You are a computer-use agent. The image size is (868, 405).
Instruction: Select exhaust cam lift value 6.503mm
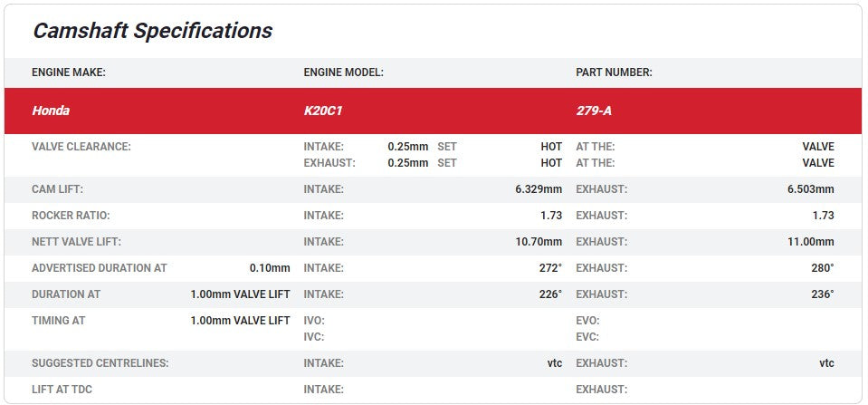coord(810,189)
